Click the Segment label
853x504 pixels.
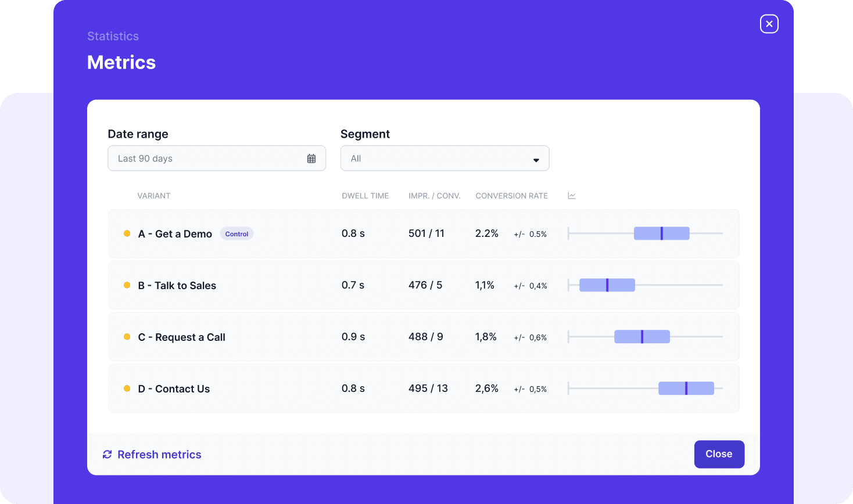(x=365, y=134)
